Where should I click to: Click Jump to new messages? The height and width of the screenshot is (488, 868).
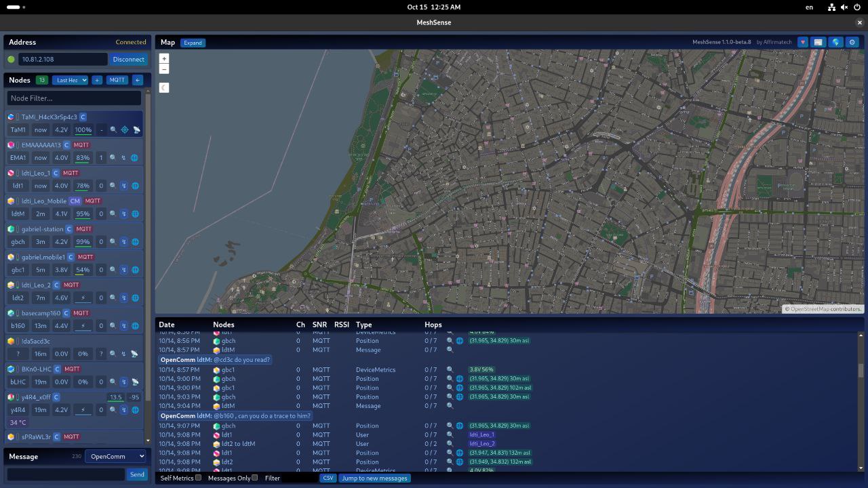374,478
